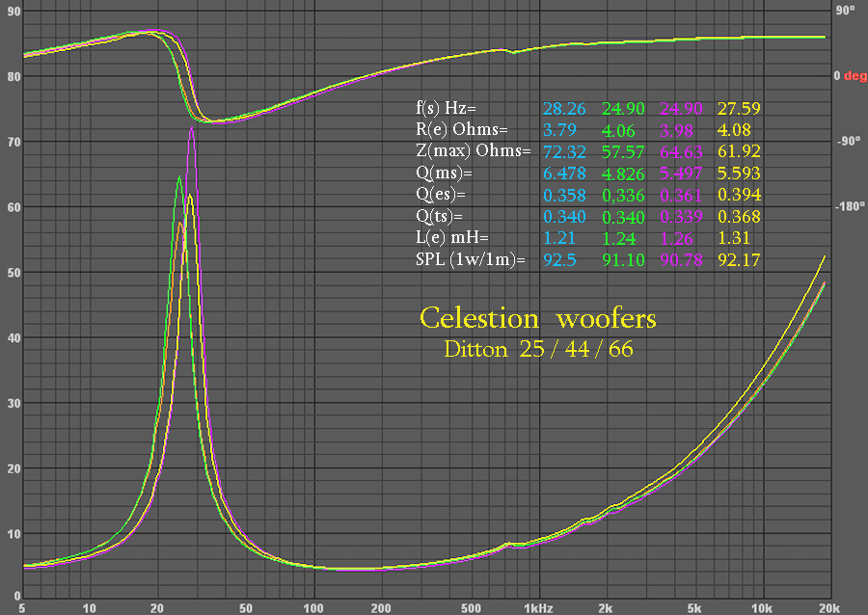Click the 'Q(ms)=' label

coord(444,173)
